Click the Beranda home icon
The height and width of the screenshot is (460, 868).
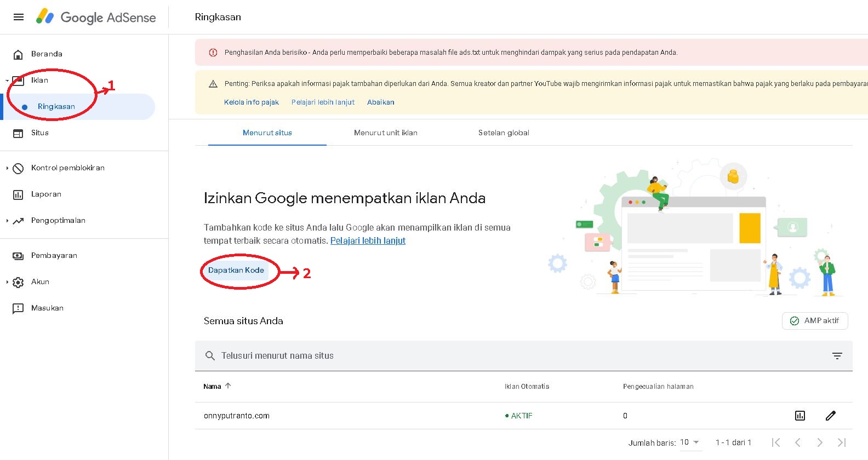tap(18, 54)
